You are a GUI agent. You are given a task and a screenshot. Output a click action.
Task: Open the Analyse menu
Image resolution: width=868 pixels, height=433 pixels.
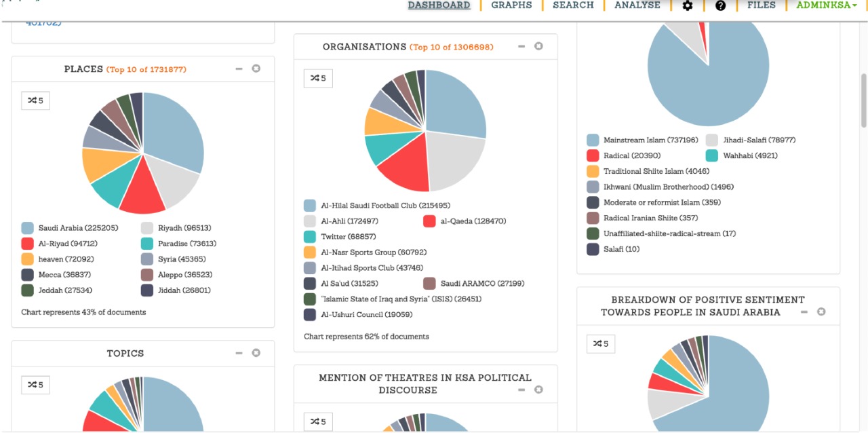(x=637, y=5)
